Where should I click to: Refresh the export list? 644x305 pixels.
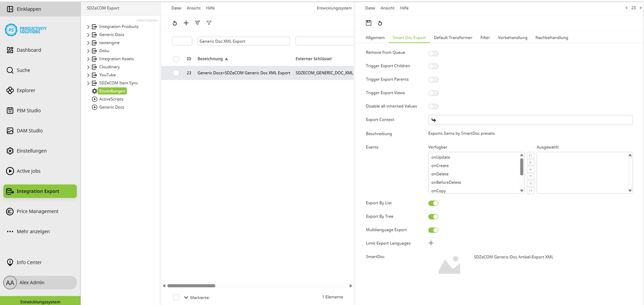(x=174, y=23)
